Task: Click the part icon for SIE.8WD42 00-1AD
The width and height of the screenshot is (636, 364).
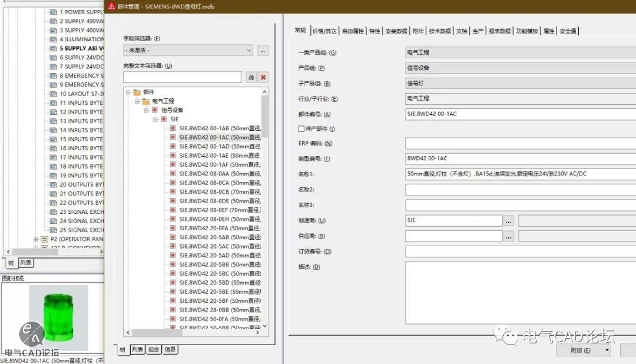Action: point(173,146)
